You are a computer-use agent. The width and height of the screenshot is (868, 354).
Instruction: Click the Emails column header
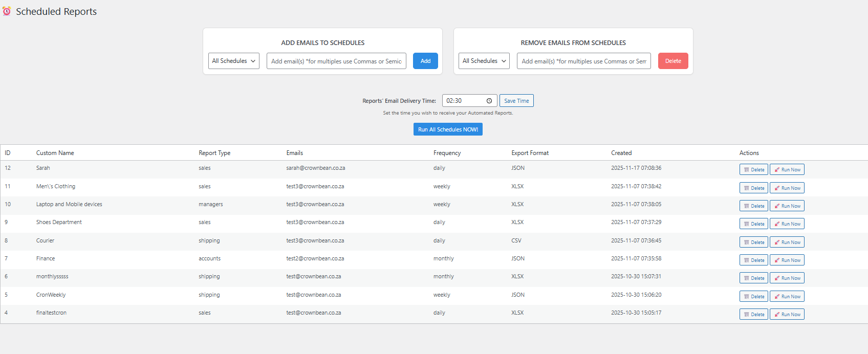[x=295, y=153]
